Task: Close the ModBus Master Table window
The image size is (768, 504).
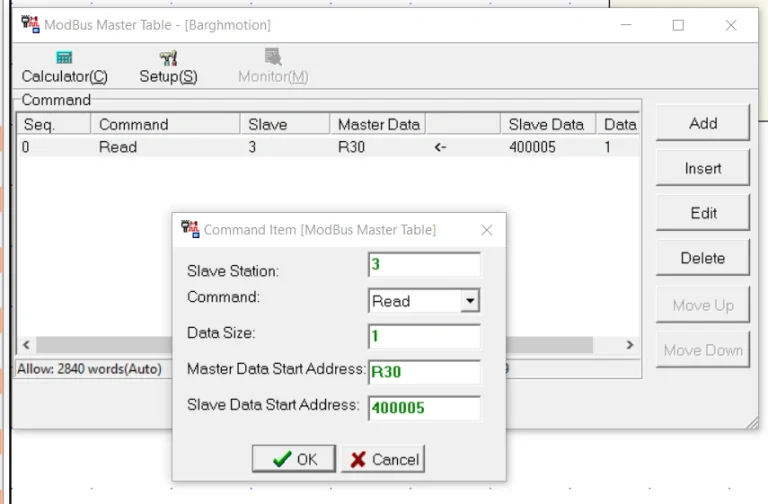Action: [731, 25]
